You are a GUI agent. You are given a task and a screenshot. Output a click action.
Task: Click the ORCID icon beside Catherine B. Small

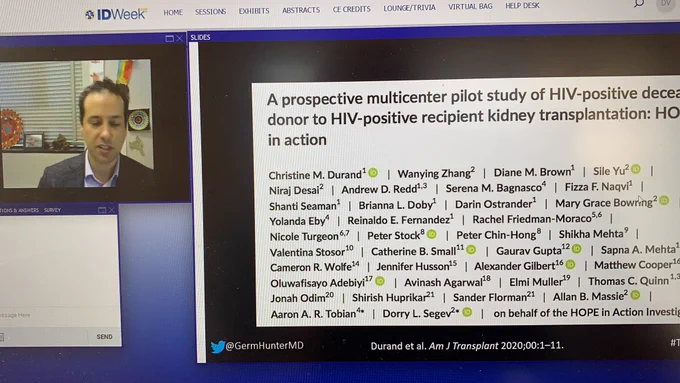pyautogui.click(x=471, y=250)
